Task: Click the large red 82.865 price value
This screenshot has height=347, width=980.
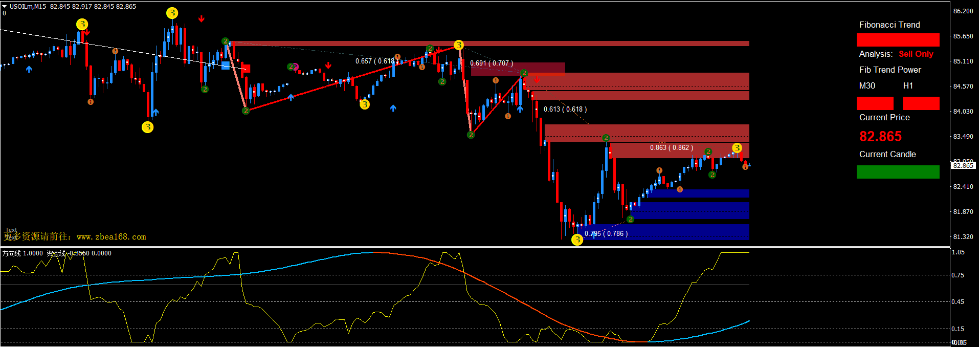Action: pos(880,136)
